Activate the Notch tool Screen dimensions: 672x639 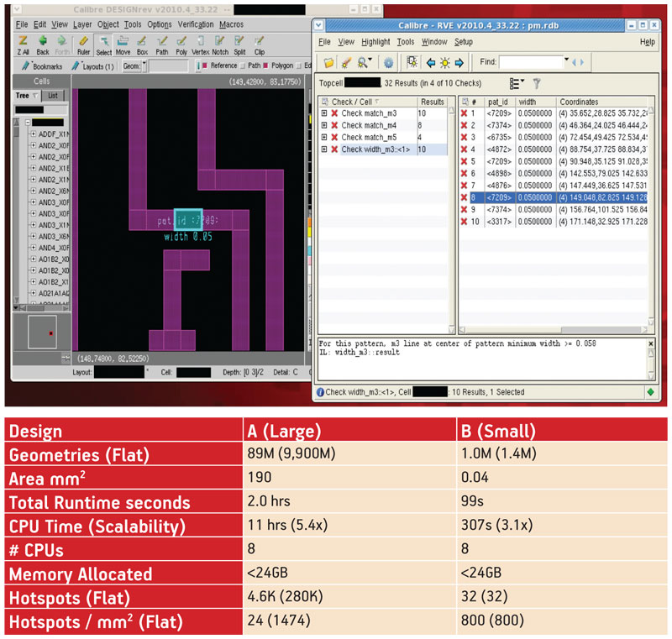(x=220, y=45)
